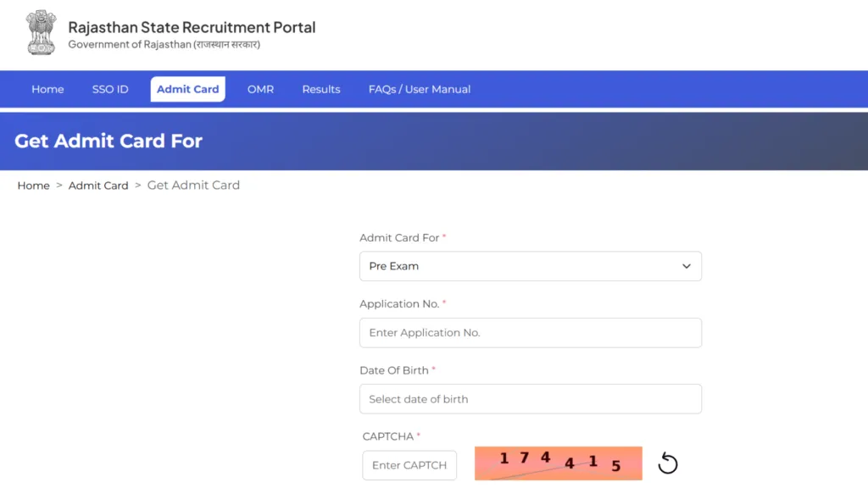Open the OMR tab

260,89
